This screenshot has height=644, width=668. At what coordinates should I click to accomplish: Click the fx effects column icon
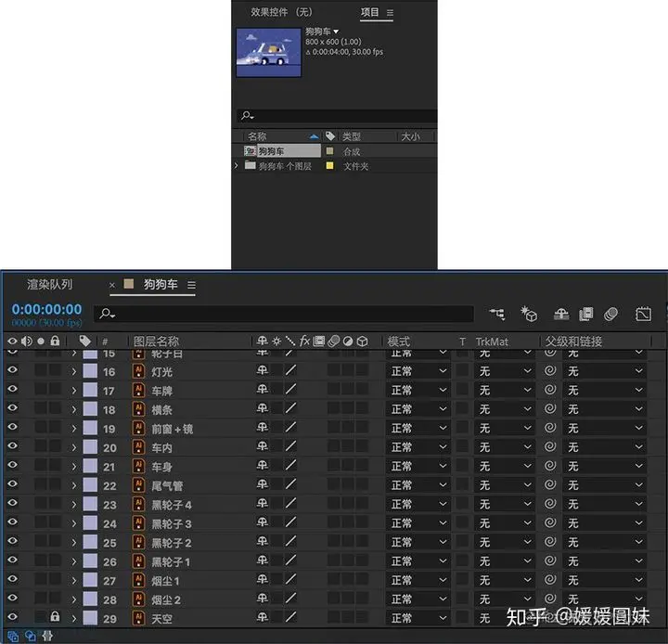tap(304, 341)
